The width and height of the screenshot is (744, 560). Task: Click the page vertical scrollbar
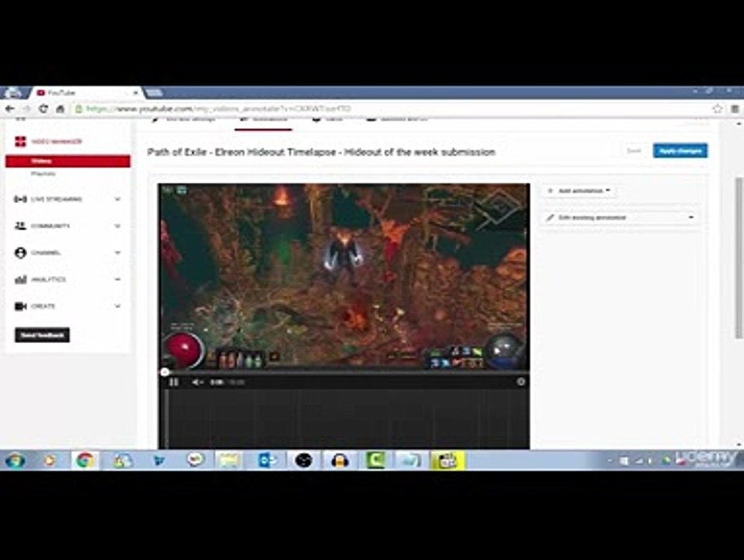pos(739,259)
